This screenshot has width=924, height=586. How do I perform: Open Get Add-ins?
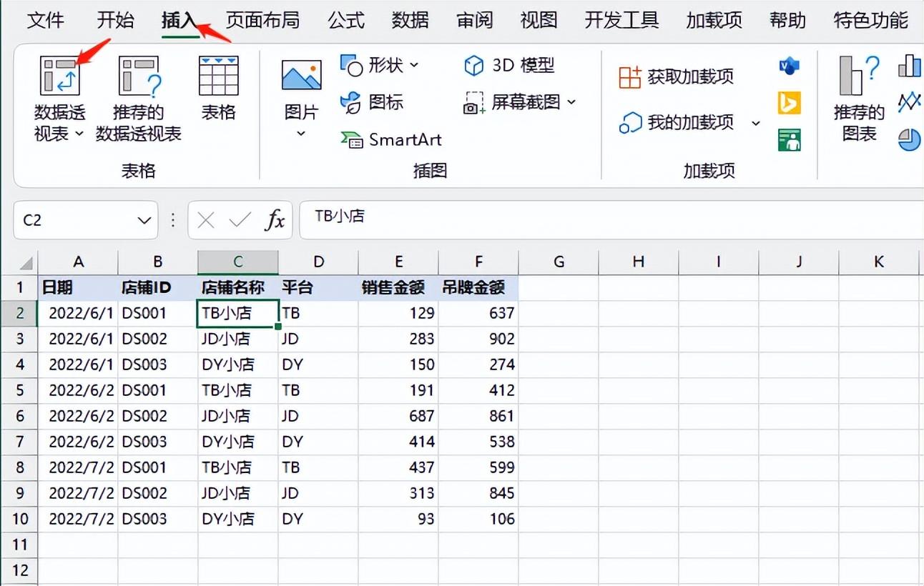[677, 76]
